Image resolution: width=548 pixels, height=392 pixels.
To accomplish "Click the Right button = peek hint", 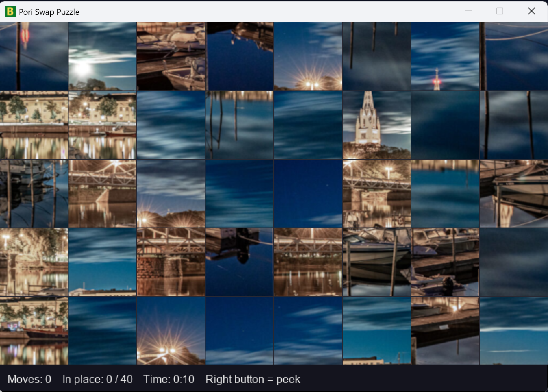I will 253,379.
